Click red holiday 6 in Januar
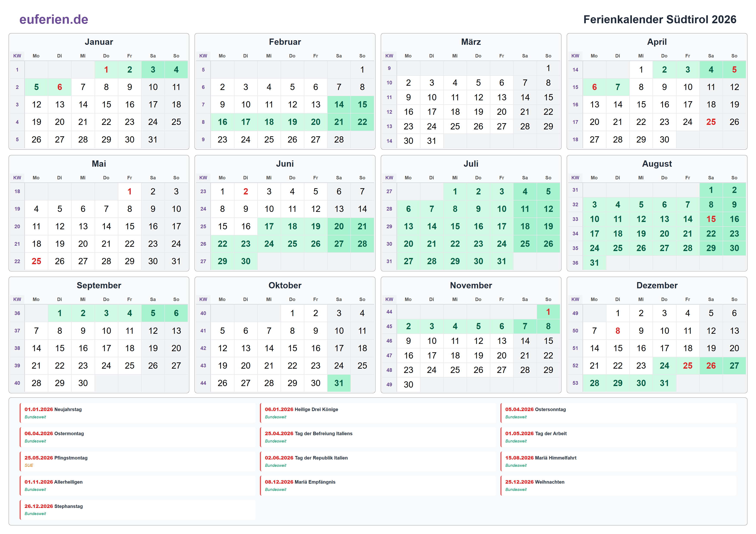Image resolution: width=756 pixels, height=534 pixels. click(60, 87)
